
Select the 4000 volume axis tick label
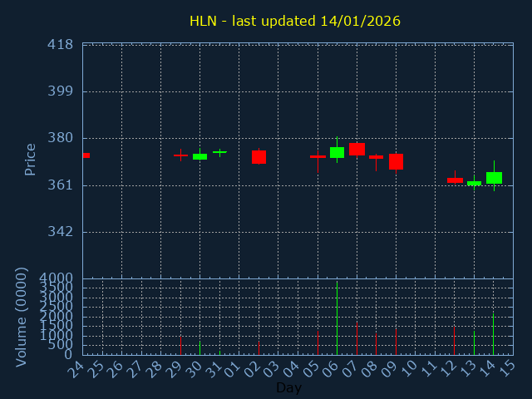[x=57, y=278]
